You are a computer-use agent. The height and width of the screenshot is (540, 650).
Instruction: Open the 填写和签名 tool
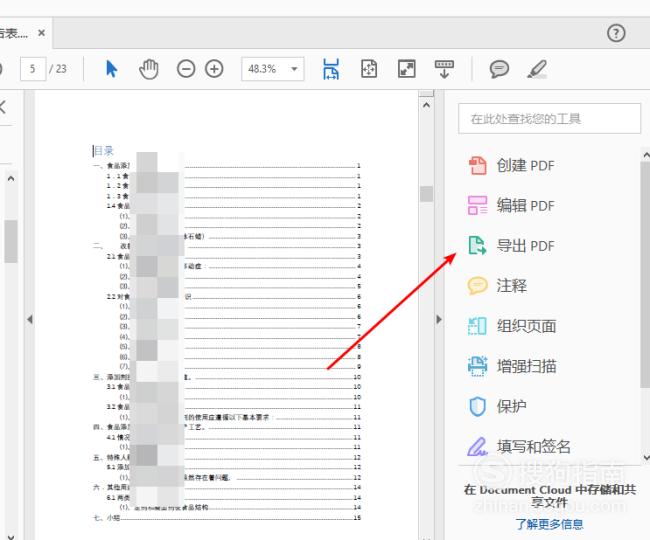(x=534, y=446)
